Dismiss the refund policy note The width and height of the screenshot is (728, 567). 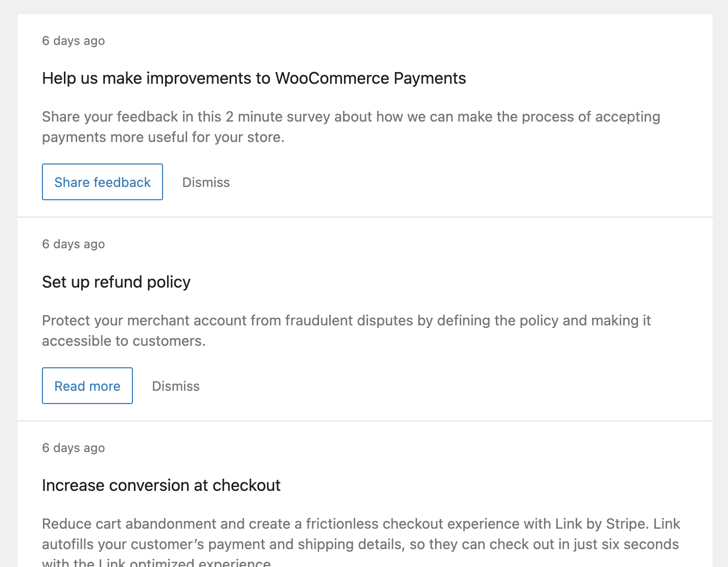(x=176, y=386)
